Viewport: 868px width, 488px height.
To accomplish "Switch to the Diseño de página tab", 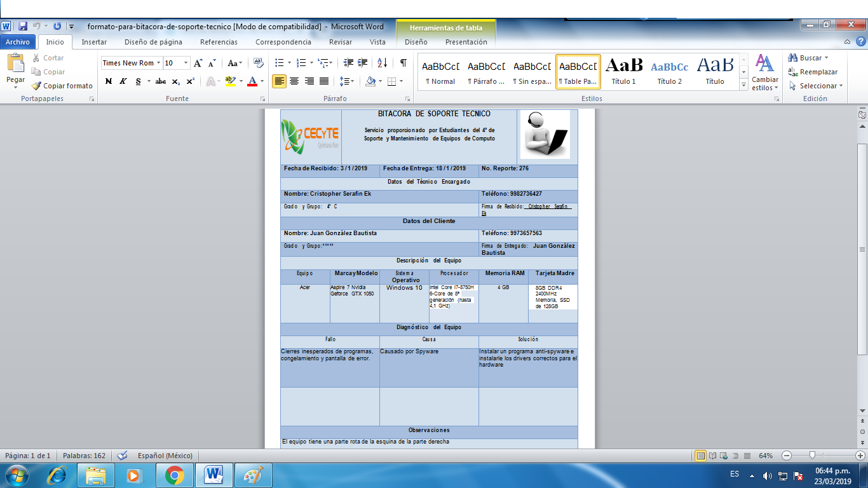I will (153, 42).
